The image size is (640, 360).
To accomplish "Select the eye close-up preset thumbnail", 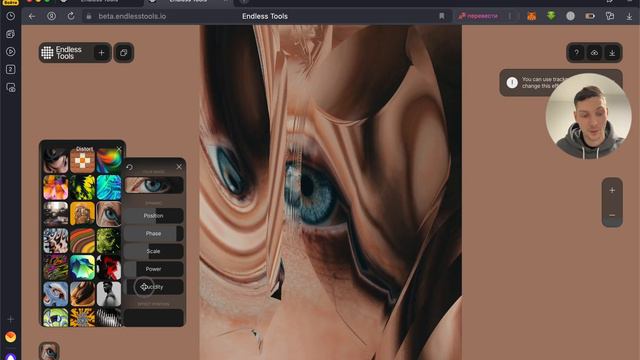I will tap(109, 214).
